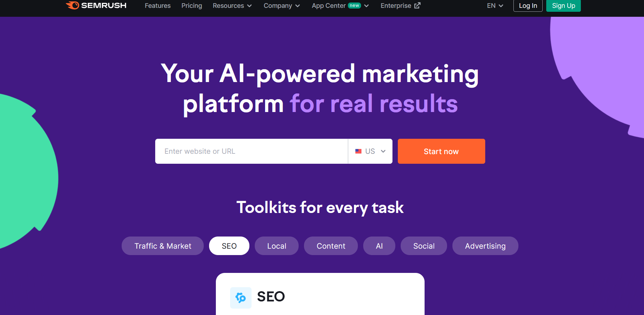Click the orange Start now button
Image resolution: width=644 pixels, height=315 pixels.
[x=441, y=151]
